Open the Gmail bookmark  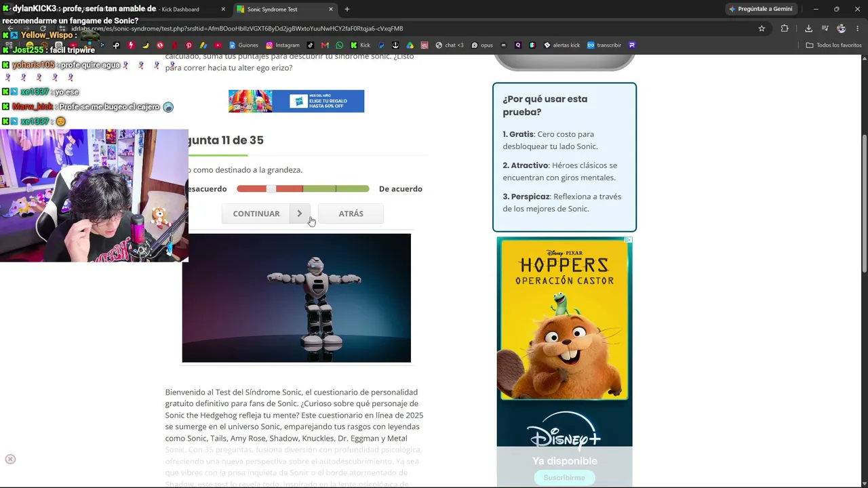(325, 45)
